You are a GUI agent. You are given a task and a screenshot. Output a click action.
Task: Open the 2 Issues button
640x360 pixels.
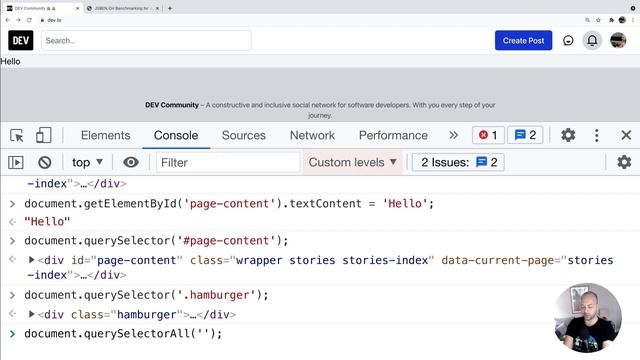(458, 162)
